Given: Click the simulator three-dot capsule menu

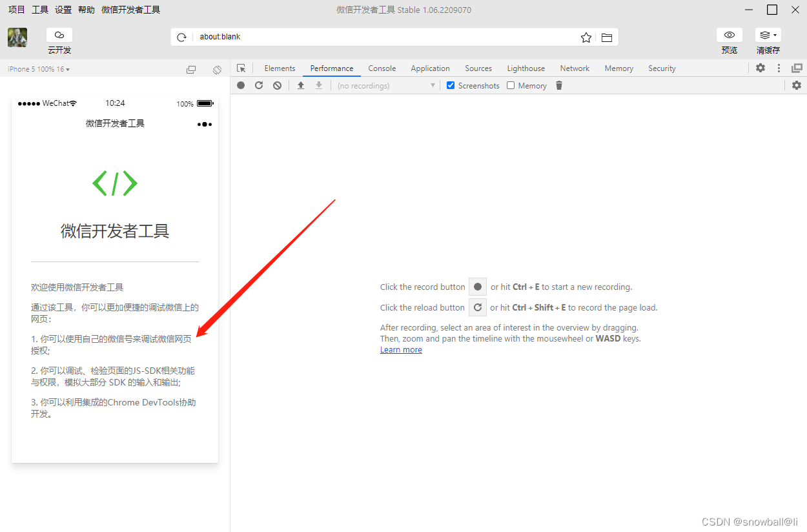Looking at the screenshot, I should pyautogui.click(x=205, y=124).
